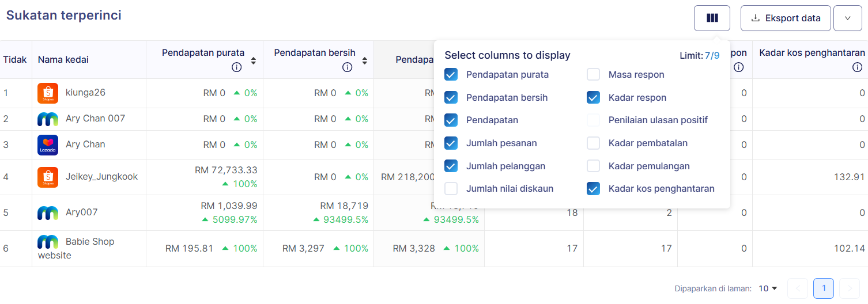Image resolution: width=868 pixels, height=304 pixels.
Task: Open the rows per page dropdown
Action: point(768,288)
